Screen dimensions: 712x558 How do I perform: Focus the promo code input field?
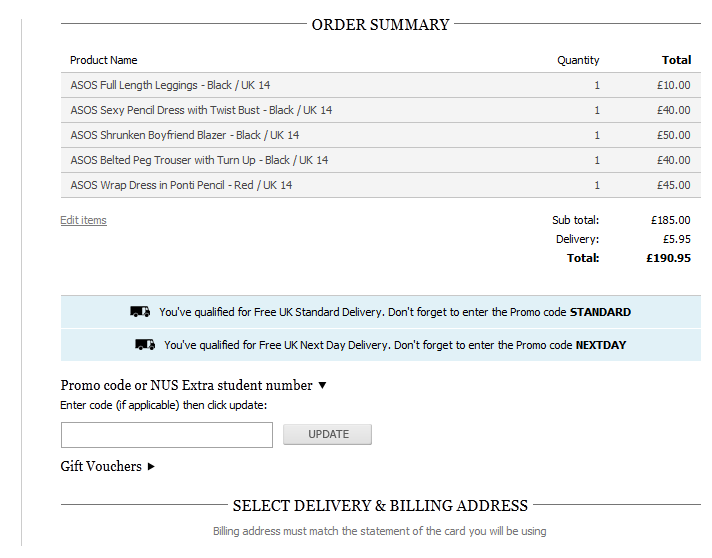pyautogui.click(x=167, y=435)
